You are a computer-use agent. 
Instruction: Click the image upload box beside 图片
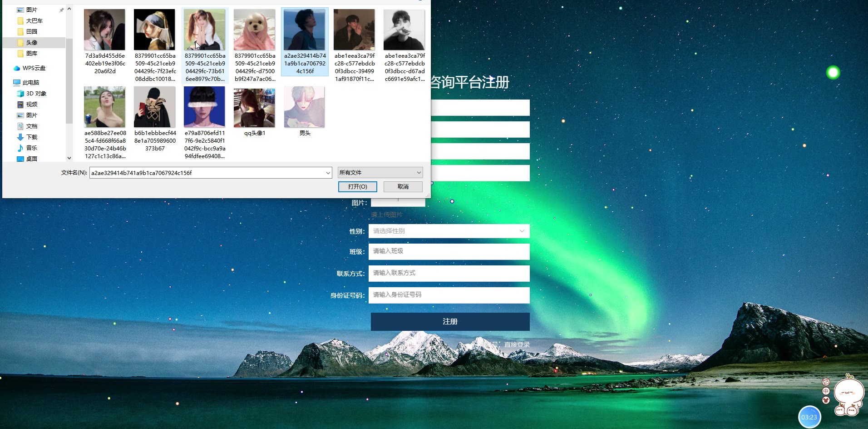click(x=398, y=202)
